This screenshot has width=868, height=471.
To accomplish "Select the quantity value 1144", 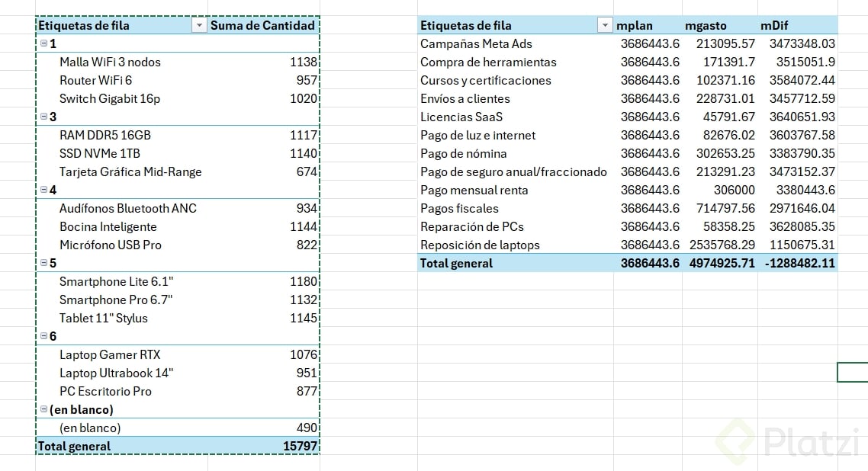I will [304, 226].
